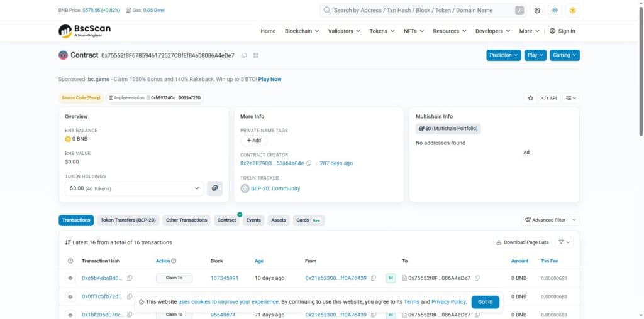Image resolution: width=644 pixels, height=319 pixels.
Task: Click Amount column header
Action: coord(519,261)
